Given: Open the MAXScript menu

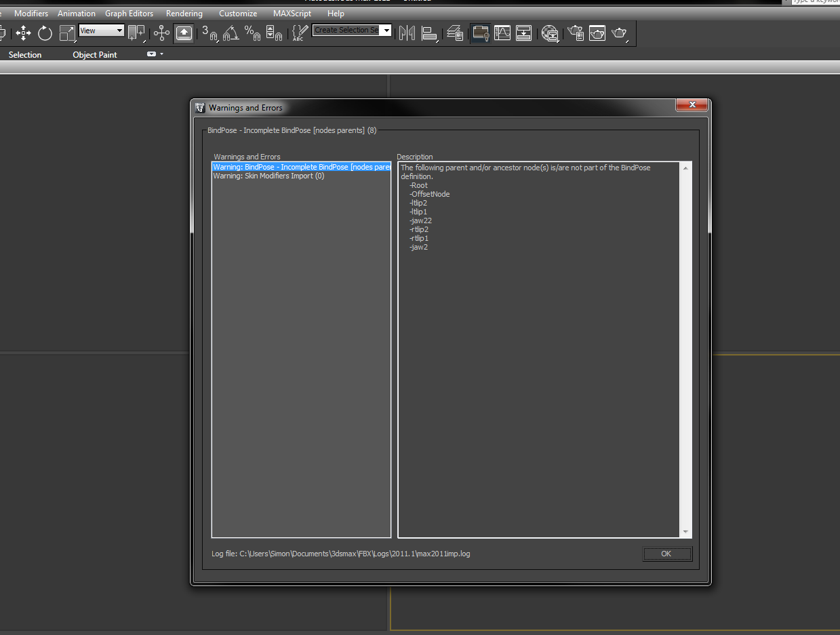Looking at the screenshot, I should tap(292, 14).
